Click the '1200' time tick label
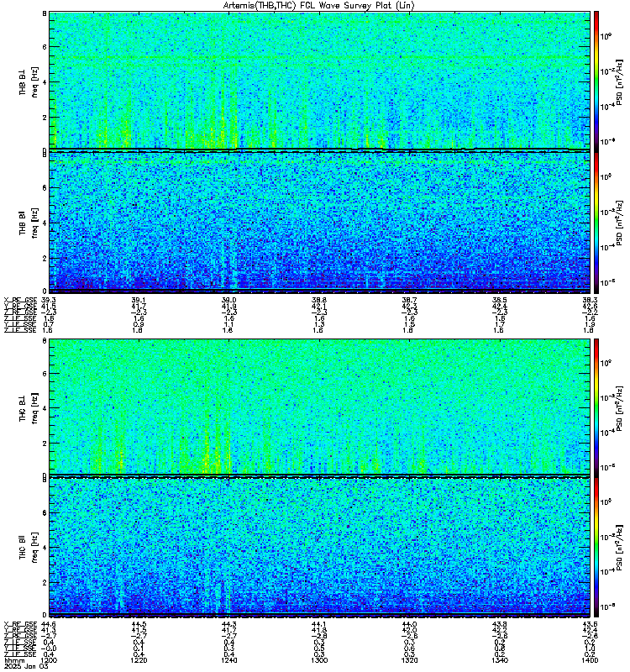The width and height of the screenshot is (630, 672). tap(49, 660)
